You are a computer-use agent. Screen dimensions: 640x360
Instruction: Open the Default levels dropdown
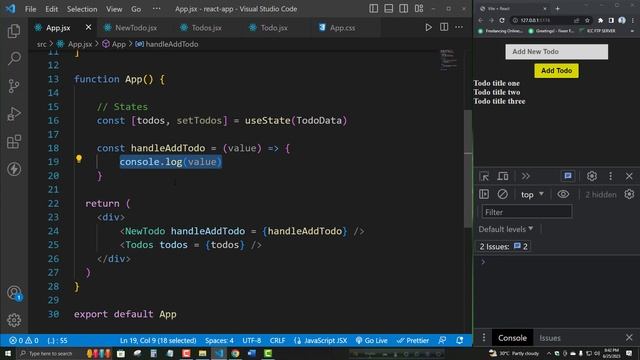click(x=506, y=229)
